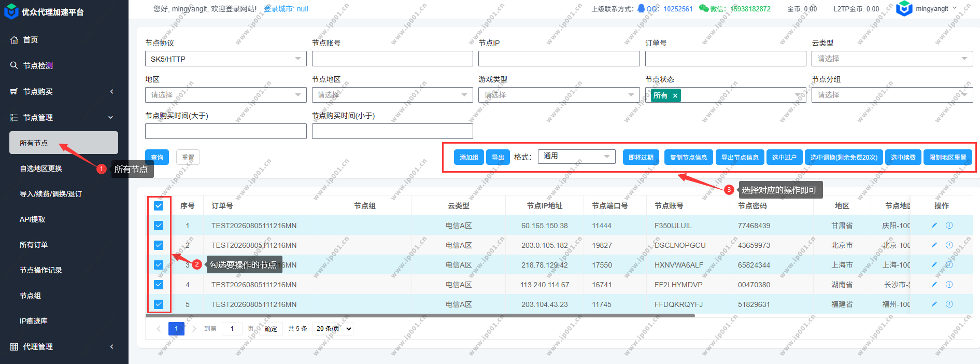980x364 pixels.
Task: Click the magnifier icon beside 节点检测
Action: point(14,65)
